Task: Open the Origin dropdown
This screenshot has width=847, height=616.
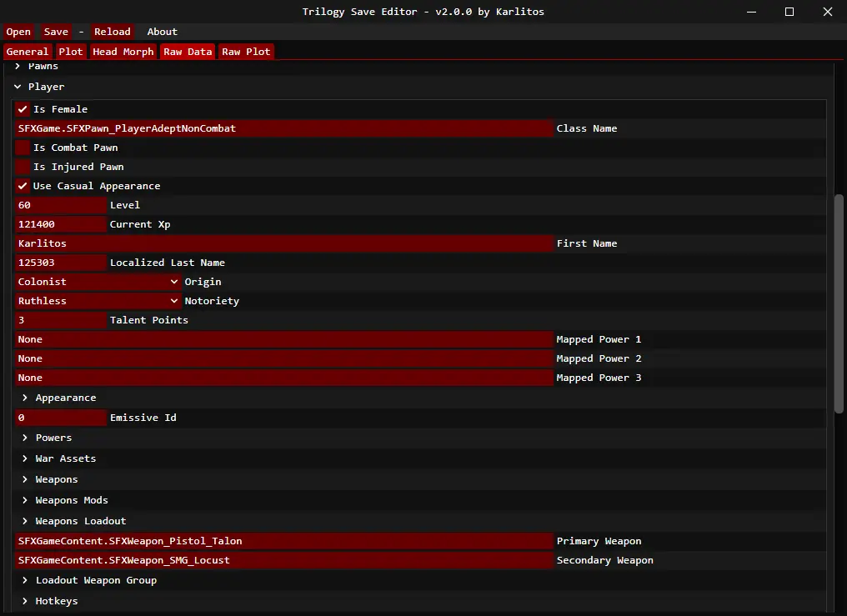Action: coord(98,282)
